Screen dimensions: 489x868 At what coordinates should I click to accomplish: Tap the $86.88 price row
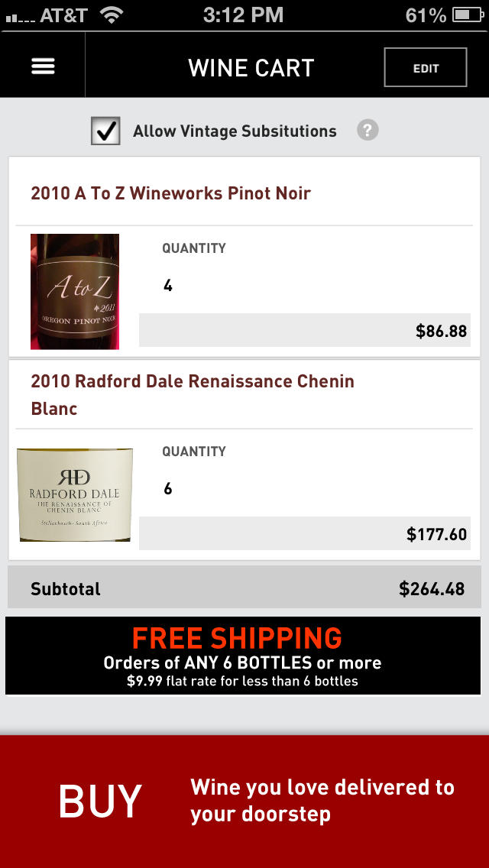(x=304, y=330)
